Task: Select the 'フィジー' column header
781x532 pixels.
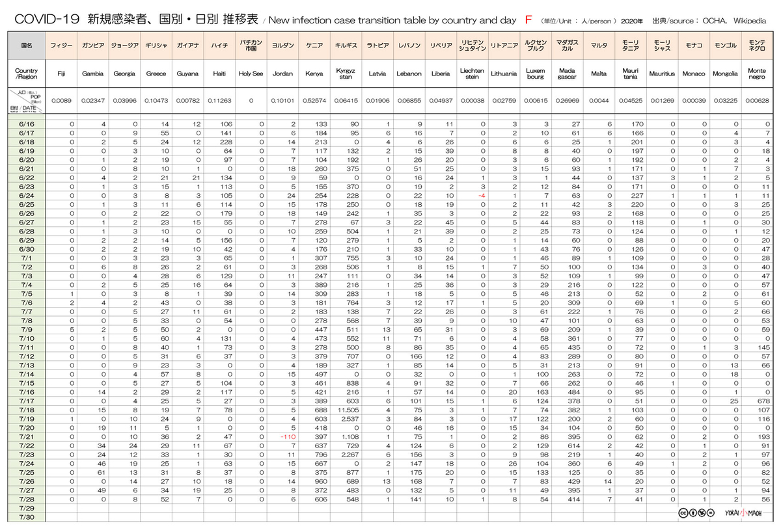Action: [x=61, y=47]
